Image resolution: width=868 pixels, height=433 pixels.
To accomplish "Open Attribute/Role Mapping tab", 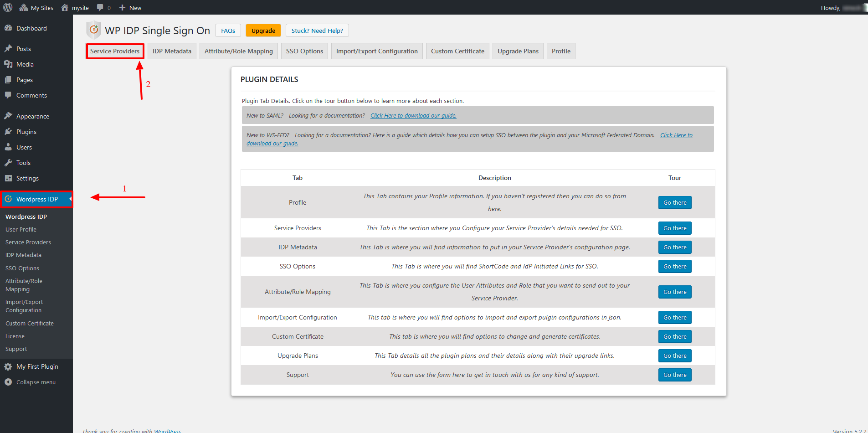I will (x=239, y=51).
